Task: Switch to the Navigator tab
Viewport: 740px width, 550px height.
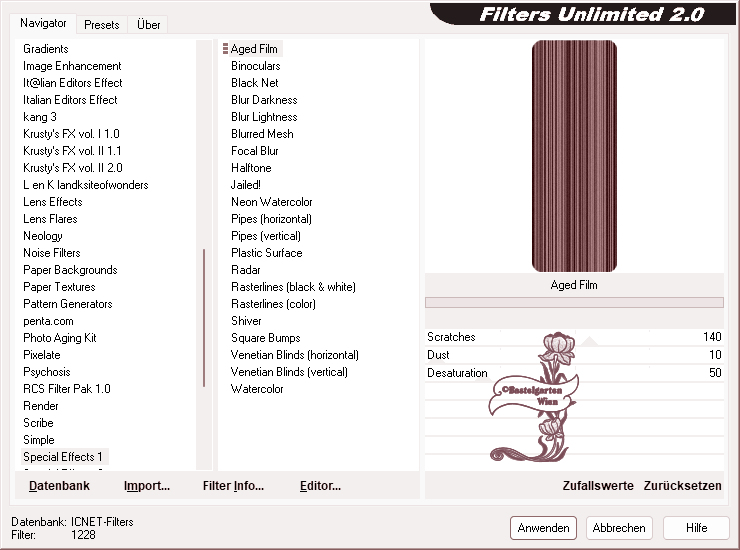Action: coord(43,23)
